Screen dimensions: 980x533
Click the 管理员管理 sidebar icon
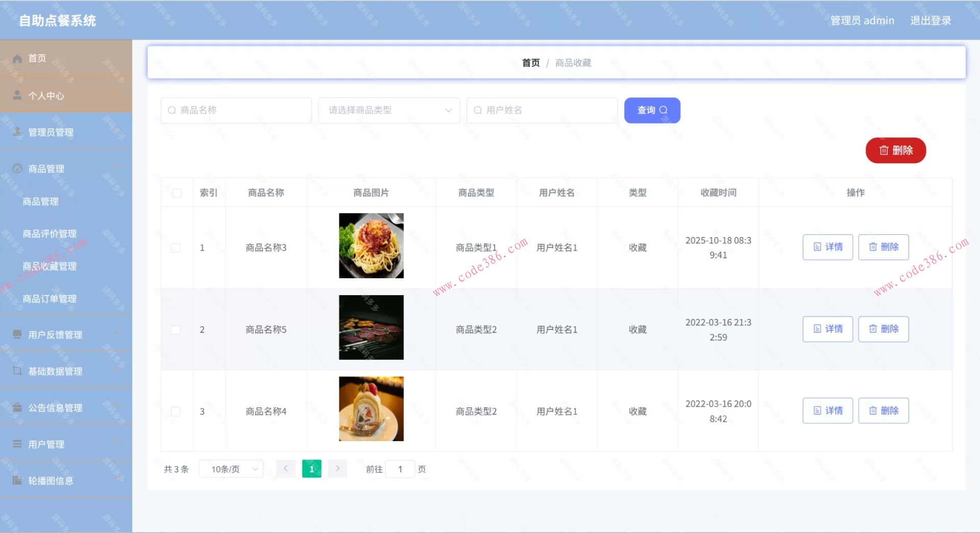16,132
